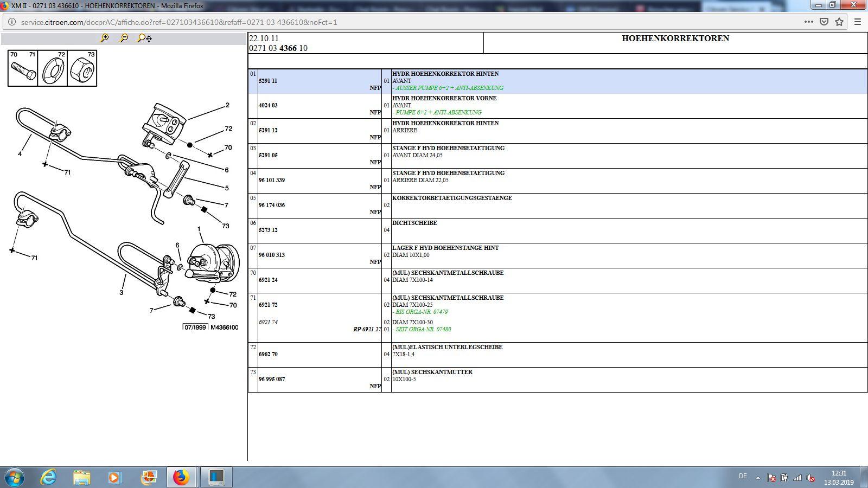The width and height of the screenshot is (868, 488).
Task: Click part number 5291 12
Action: click(268, 130)
